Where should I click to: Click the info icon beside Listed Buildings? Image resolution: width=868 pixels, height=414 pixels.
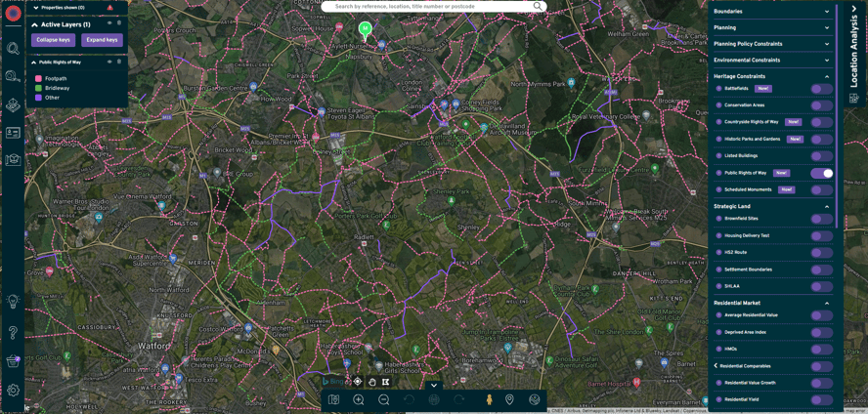coord(718,156)
